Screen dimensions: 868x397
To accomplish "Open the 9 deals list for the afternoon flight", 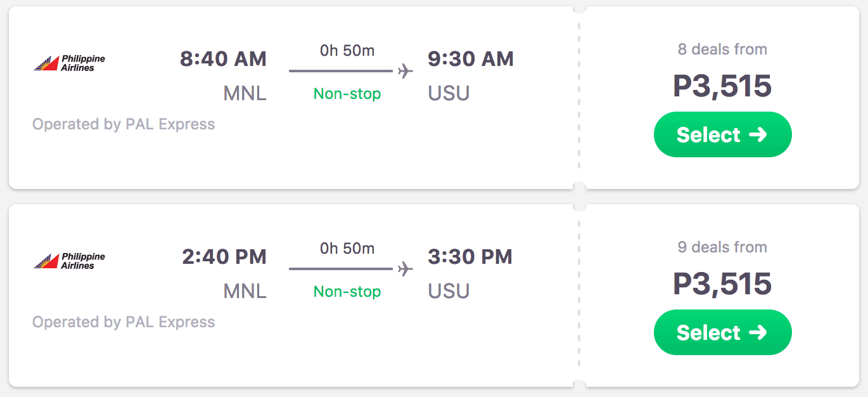I will point(722,247).
